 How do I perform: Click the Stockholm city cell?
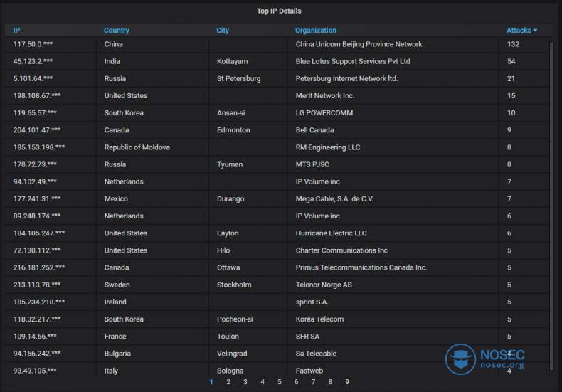tap(233, 285)
